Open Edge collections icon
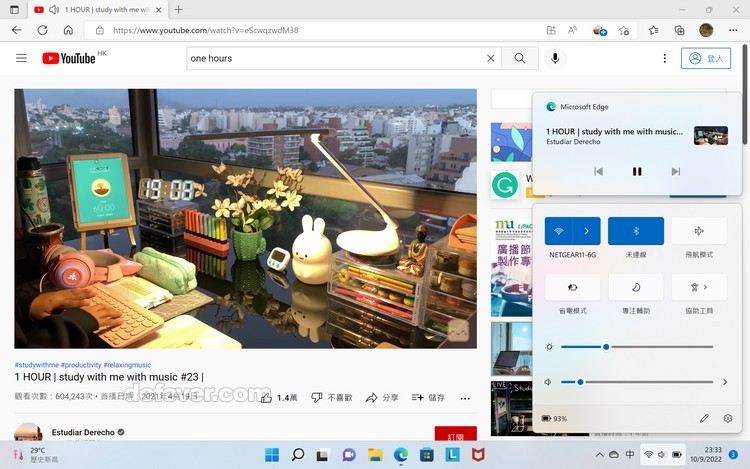This screenshot has width=750, height=469. 679,31
